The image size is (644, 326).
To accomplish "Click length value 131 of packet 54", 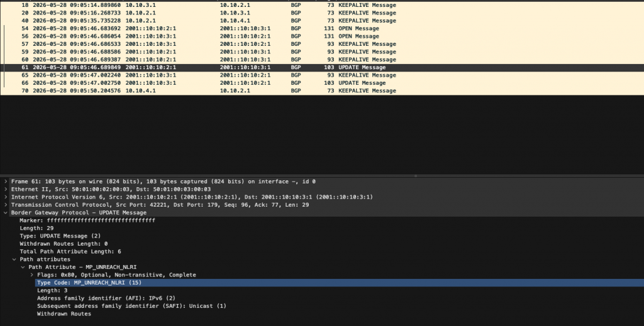I will click(328, 28).
